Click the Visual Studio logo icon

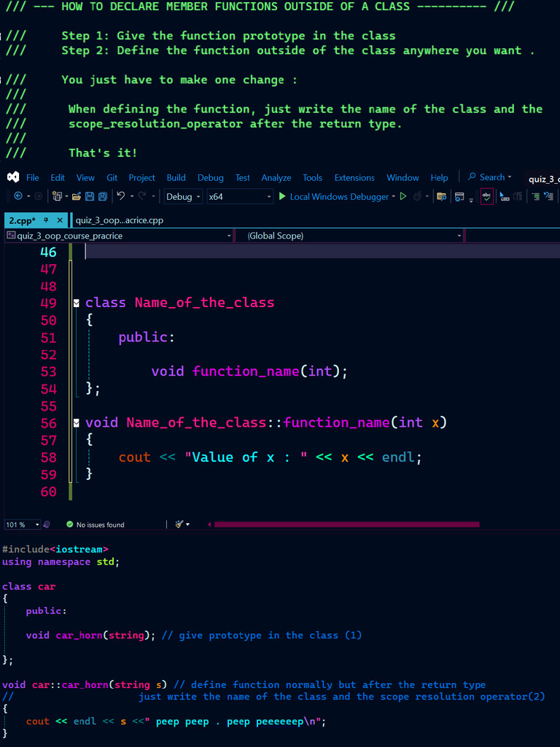click(13, 177)
